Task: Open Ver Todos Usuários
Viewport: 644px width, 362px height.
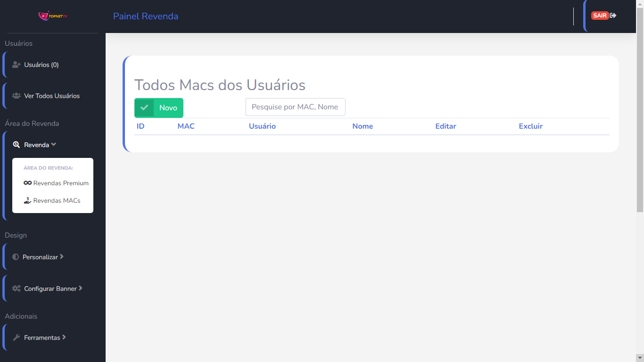Action: (x=52, y=96)
